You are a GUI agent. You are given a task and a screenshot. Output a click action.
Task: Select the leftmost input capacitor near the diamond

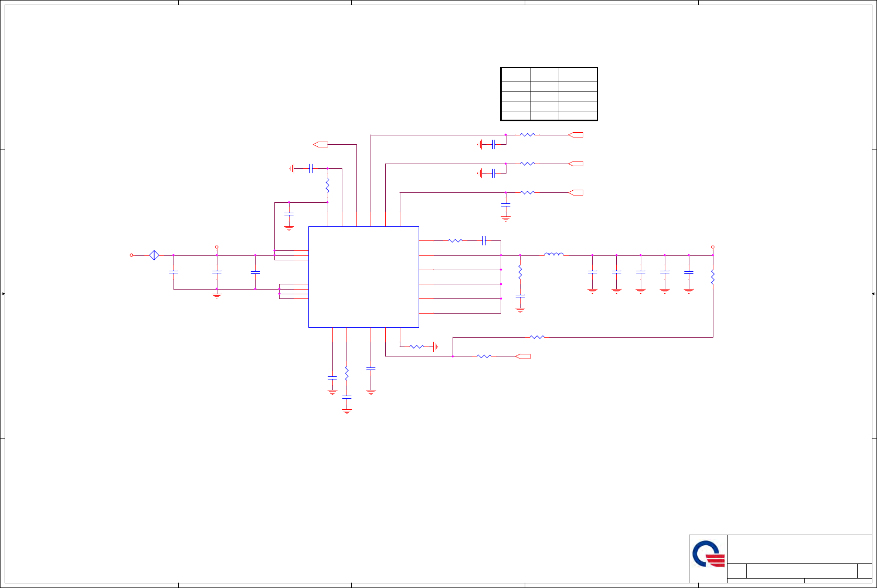(x=174, y=272)
